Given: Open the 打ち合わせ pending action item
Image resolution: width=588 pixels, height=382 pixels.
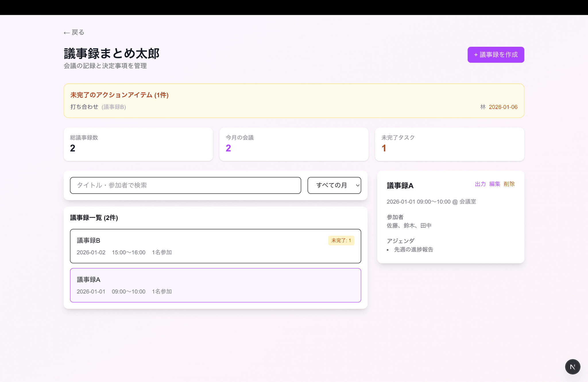Looking at the screenshot, I should 84,107.
